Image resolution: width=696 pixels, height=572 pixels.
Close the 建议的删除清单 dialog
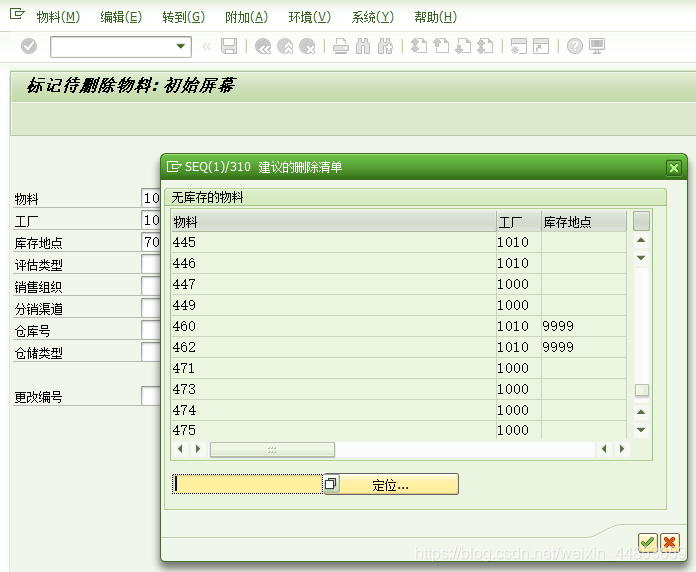(x=674, y=168)
